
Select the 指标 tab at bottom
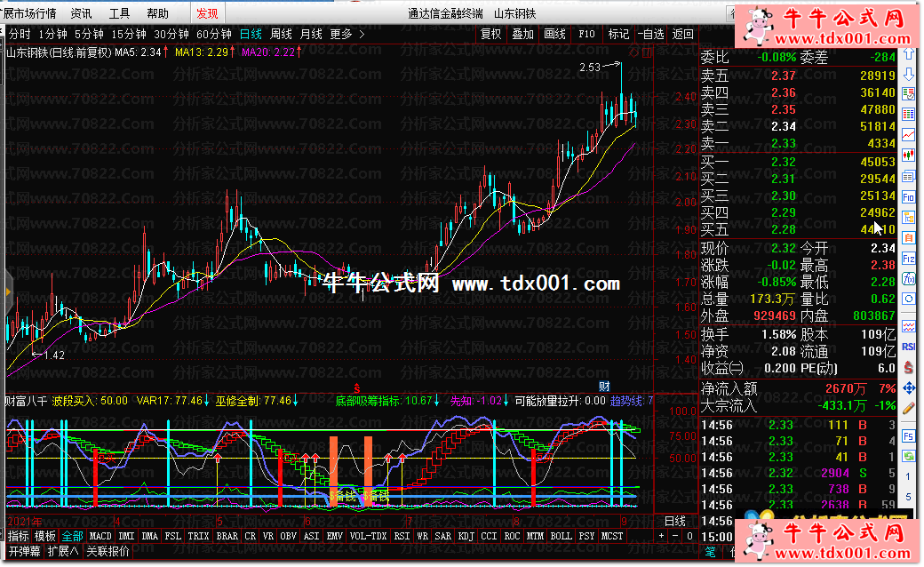pyautogui.click(x=19, y=536)
